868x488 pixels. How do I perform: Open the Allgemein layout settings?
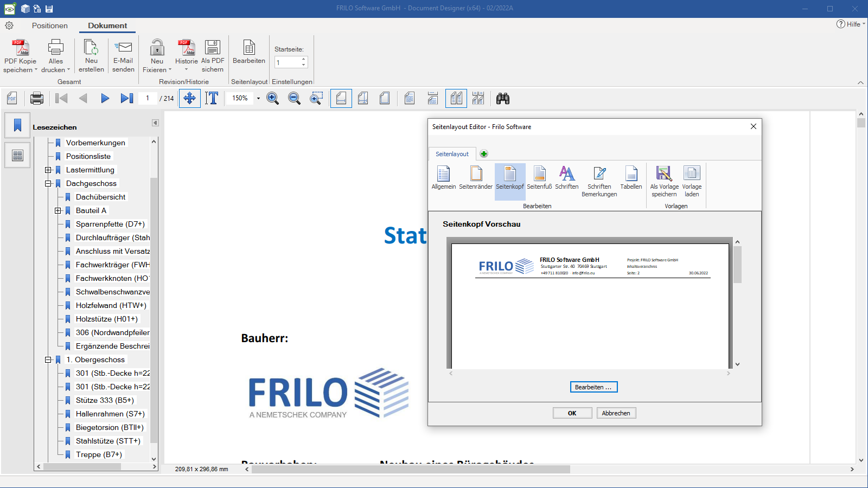coord(444,178)
